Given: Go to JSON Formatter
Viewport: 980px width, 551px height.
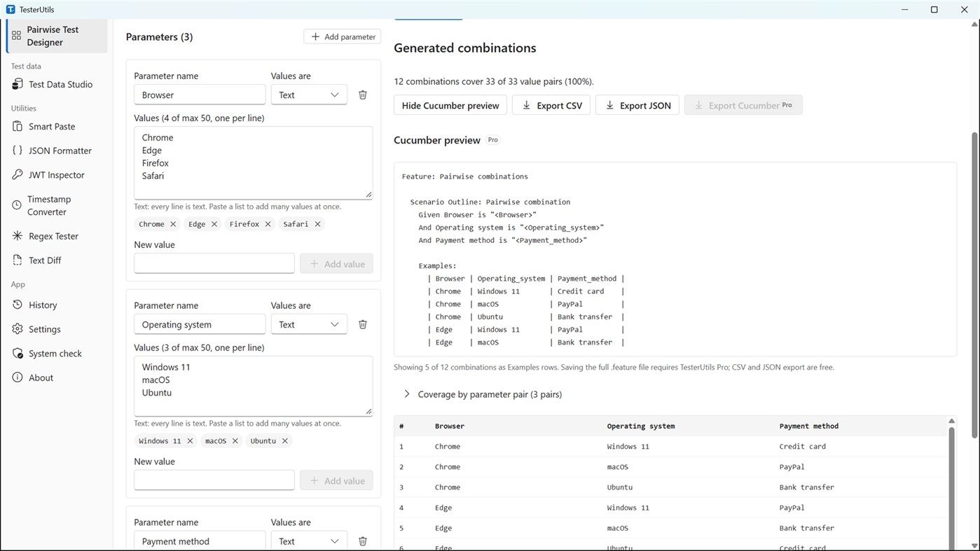Looking at the screenshot, I should (57, 151).
